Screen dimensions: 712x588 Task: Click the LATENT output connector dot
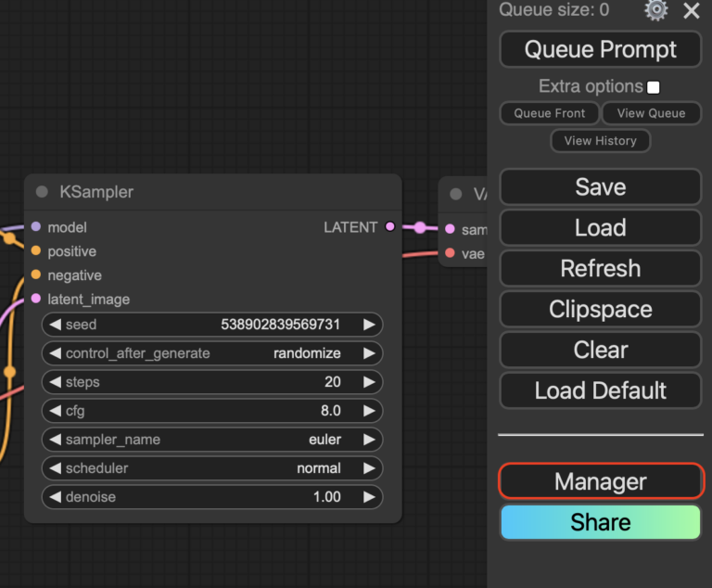coord(389,226)
